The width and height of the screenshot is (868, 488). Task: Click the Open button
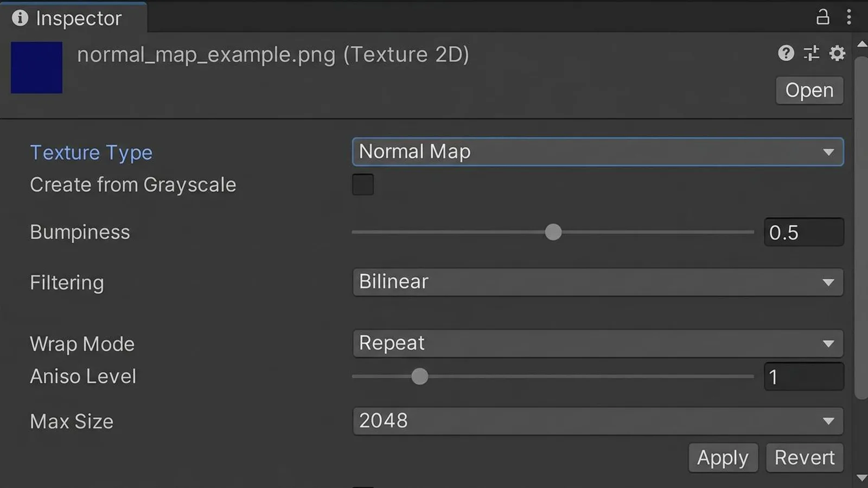point(809,90)
